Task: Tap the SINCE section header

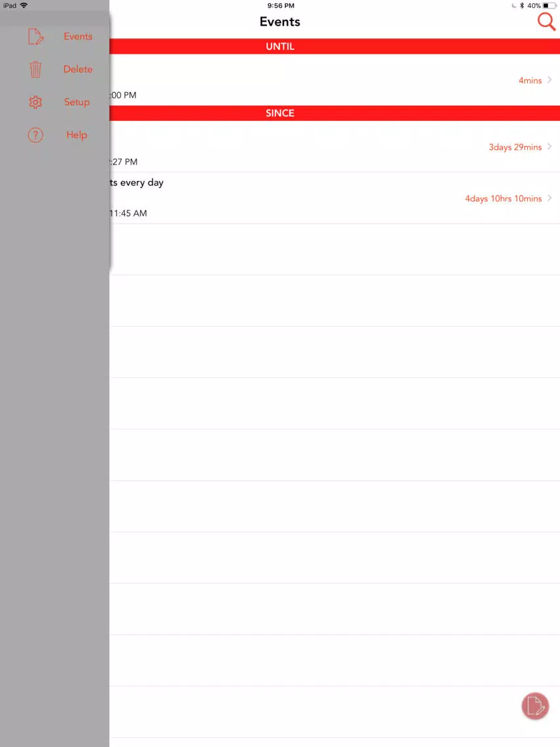Action: tap(335, 113)
